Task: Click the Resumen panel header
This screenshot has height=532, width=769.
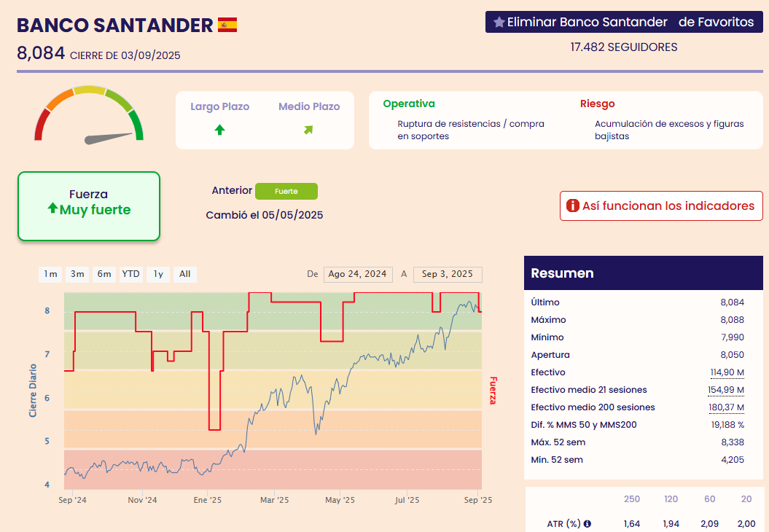Action: 644,273
